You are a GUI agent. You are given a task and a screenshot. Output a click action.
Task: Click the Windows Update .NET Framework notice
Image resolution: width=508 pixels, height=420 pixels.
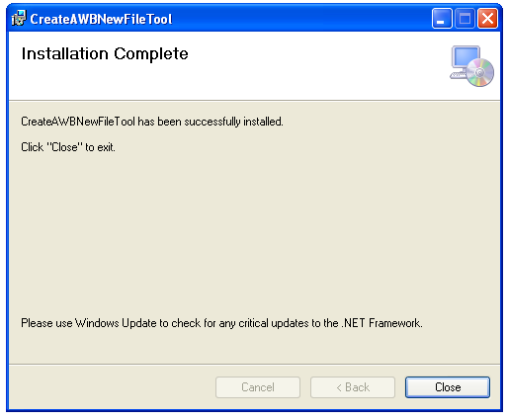221,323
